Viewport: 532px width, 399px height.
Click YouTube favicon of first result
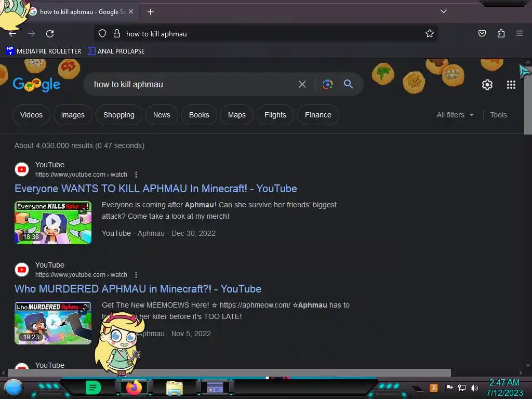22,169
